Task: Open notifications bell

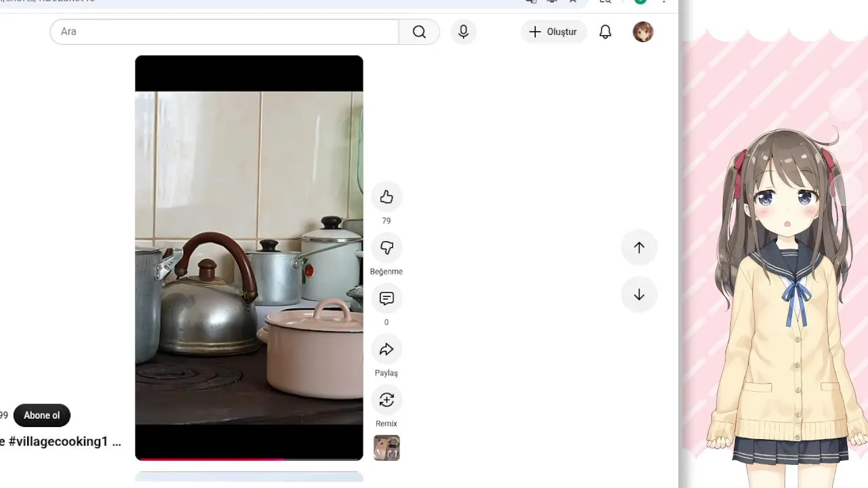Action: 606,32
